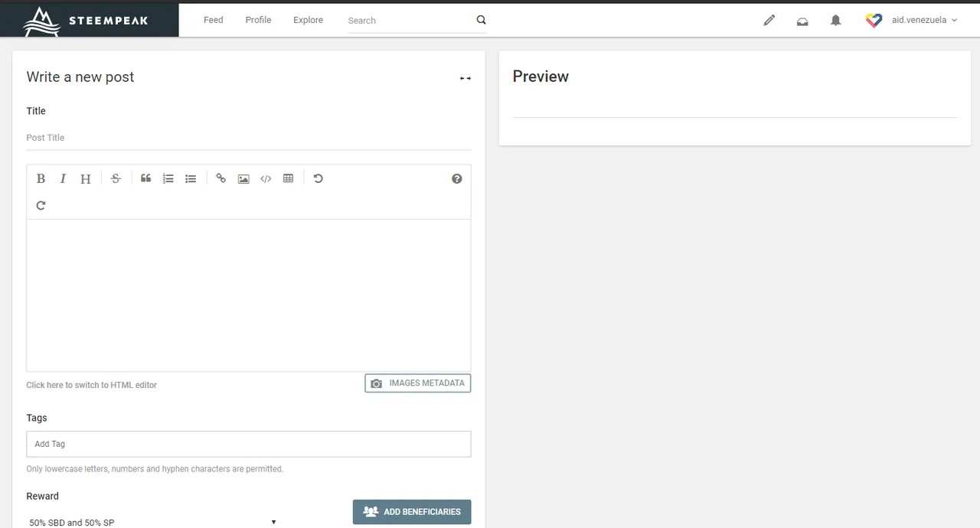Insert a code block
Image resolution: width=980 pixels, height=528 pixels.
click(x=266, y=178)
